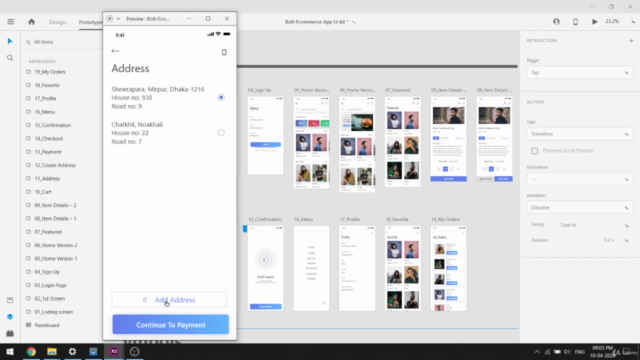Click the record button in Preview window

[110, 19]
